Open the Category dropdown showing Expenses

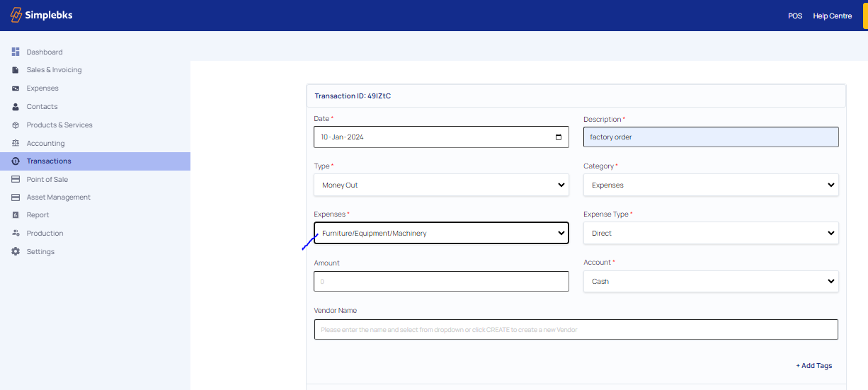coord(711,185)
